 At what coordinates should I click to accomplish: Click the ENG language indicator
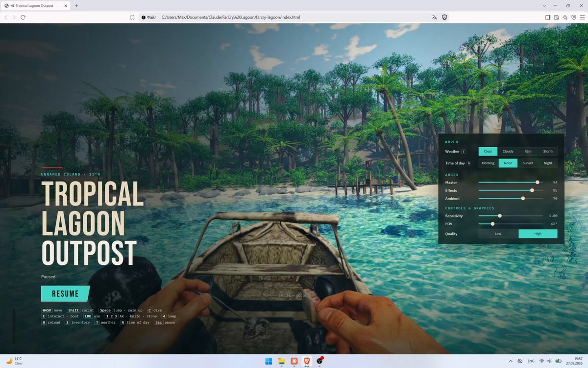(x=531, y=361)
